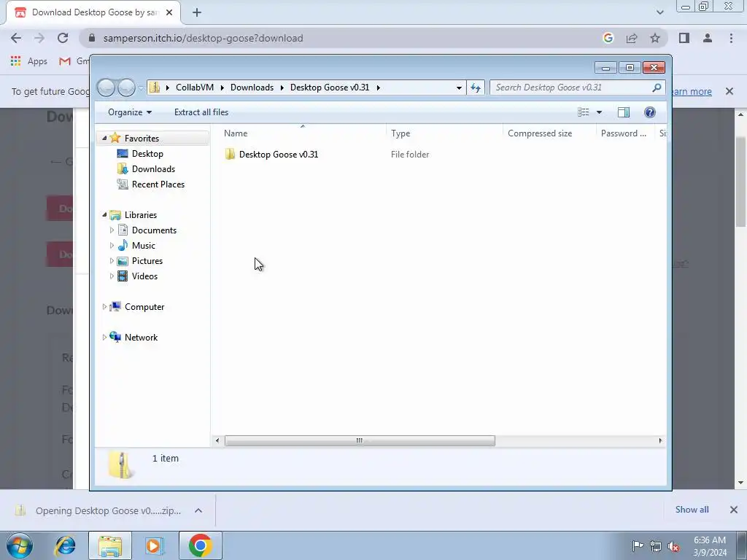Click Downloads in address breadcrumb
Screen dimensions: 747x560
(x=252, y=87)
